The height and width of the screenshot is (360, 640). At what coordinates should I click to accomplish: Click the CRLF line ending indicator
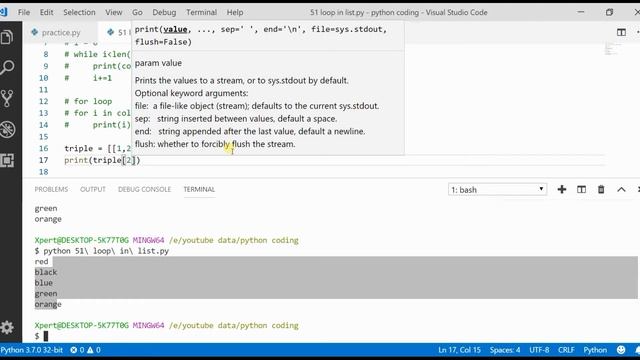tap(566, 350)
